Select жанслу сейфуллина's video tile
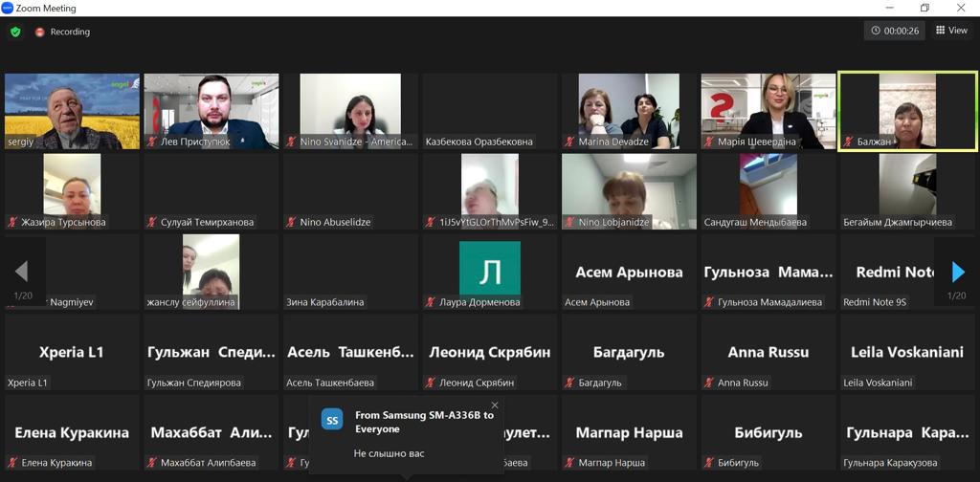Viewport: 980px width, 482px height. point(212,272)
